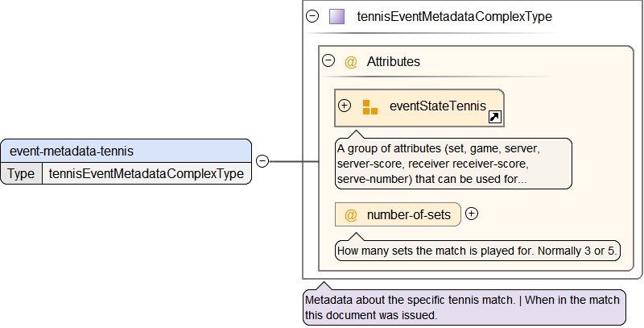Click the reference arrow icon on eventStateTennis
644x328 pixels.
(x=495, y=118)
